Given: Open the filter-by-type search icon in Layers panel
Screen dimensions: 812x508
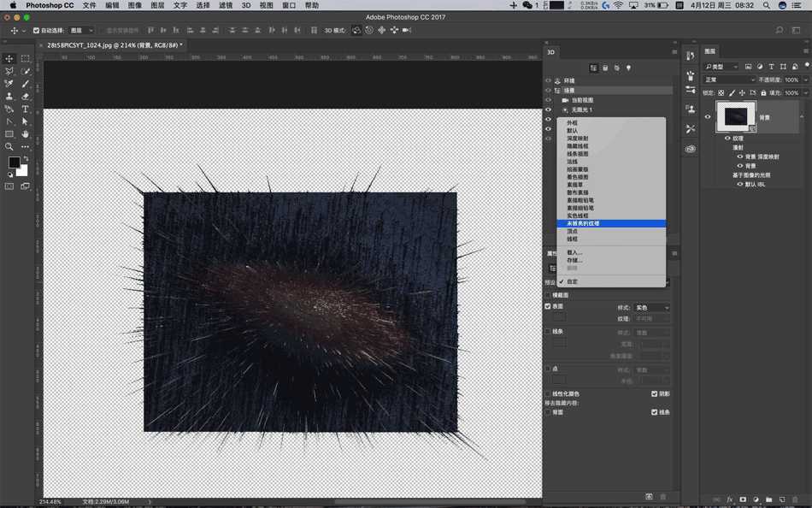Looking at the screenshot, I should coord(709,66).
